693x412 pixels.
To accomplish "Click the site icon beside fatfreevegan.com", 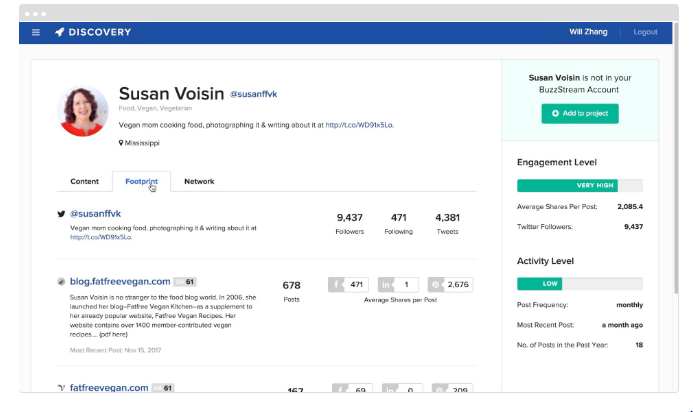I will (61, 388).
